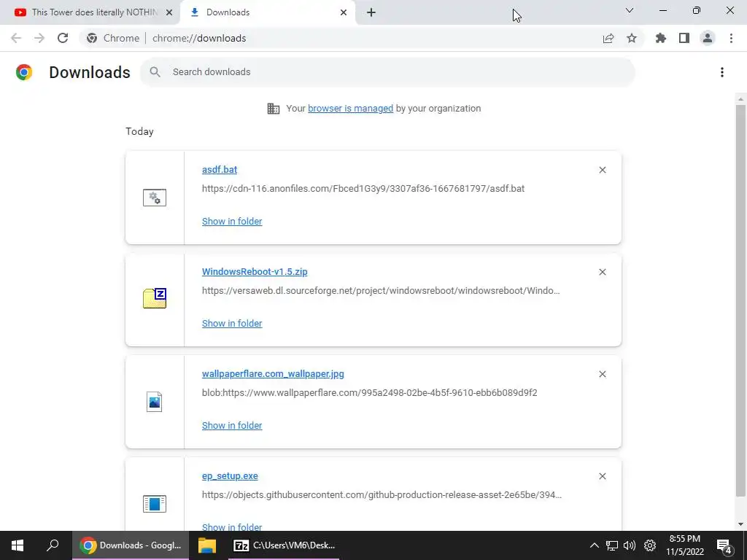
Task: Click the browser forward arrow
Action: (x=39, y=38)
